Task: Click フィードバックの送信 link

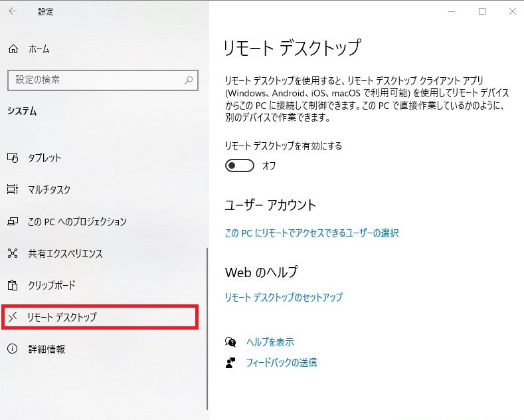Action: click(282, 362)
